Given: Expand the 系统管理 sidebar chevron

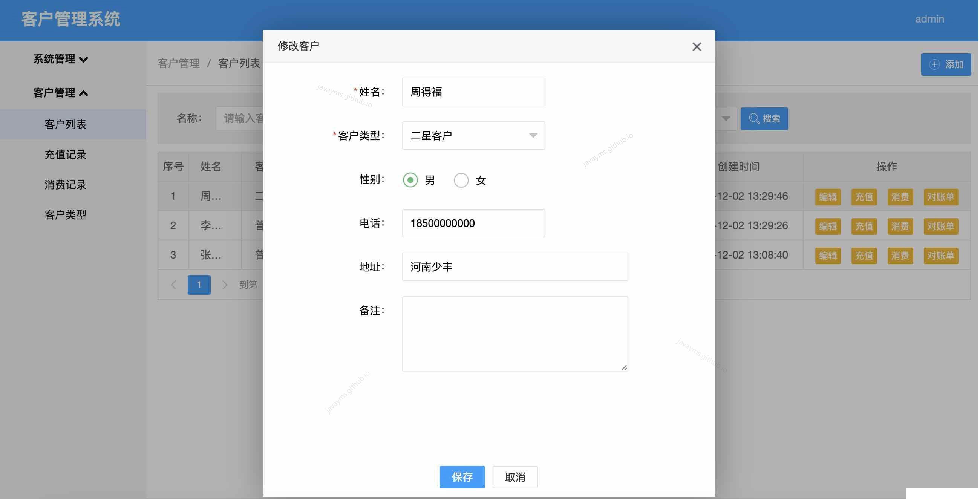Looking at the screenshot, I should [84, 59].
